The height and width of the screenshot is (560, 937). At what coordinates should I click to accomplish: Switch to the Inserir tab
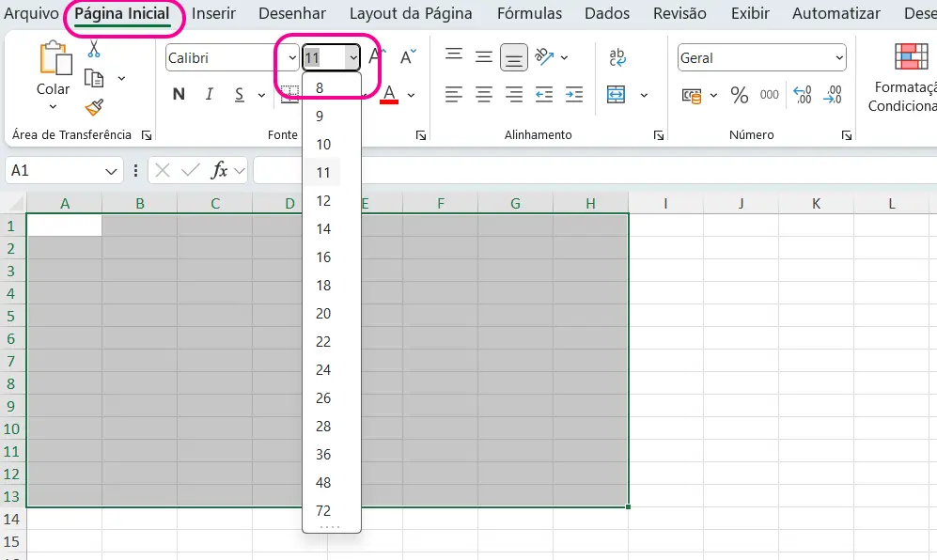[213, 14]
